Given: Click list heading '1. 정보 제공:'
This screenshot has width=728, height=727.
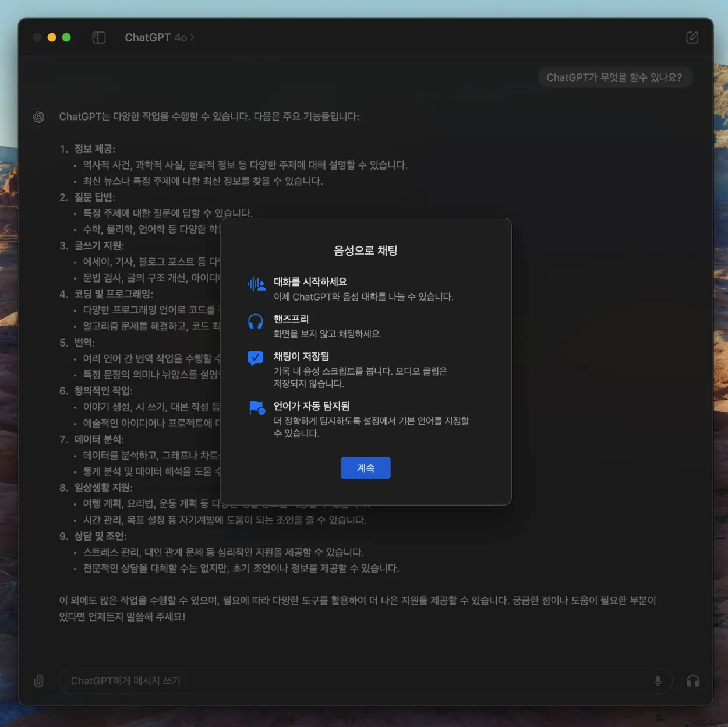Looking at the screenshot, I should pyautogui.click(x=88, y=149).
